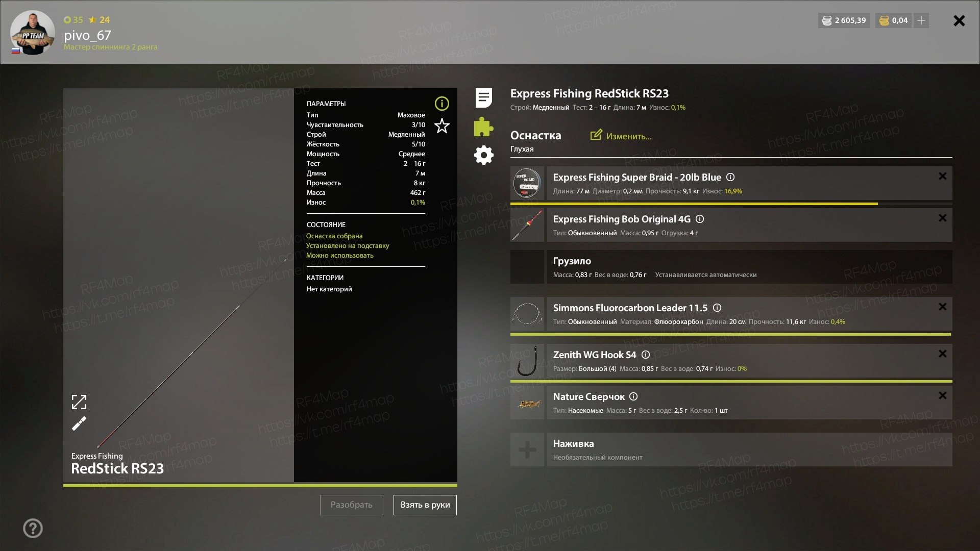Select the Bob Original float thumbnail
Viewport: 980px width, 551px height.
527,225
